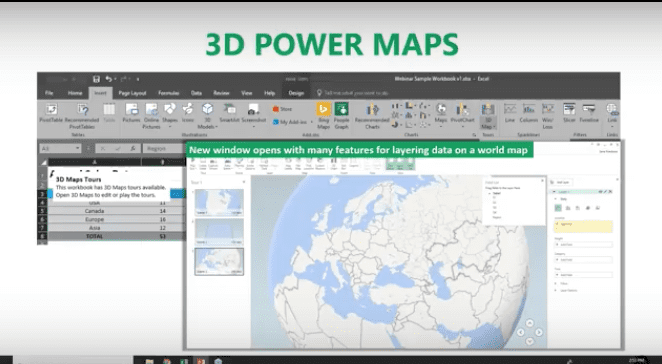
Task: Open the Help tab
Action: 269,93
